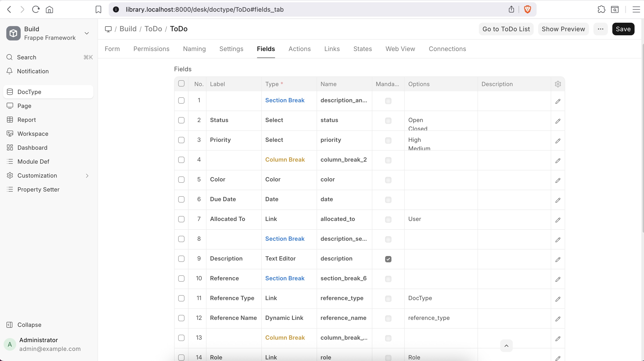Uncheck the Mandatory checkbox for Description
Screen dimensions: 644x361
(388, 259)
